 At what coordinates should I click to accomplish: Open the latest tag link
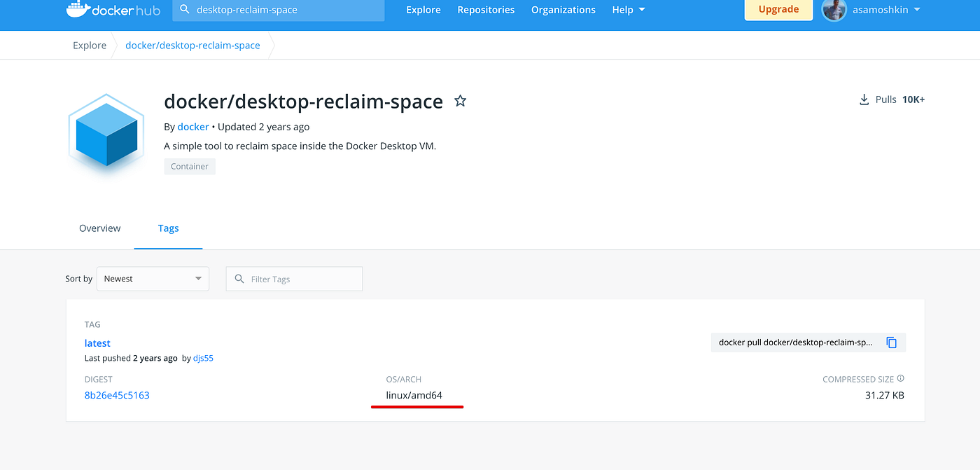pyautogui.click(x=97, y=343)
